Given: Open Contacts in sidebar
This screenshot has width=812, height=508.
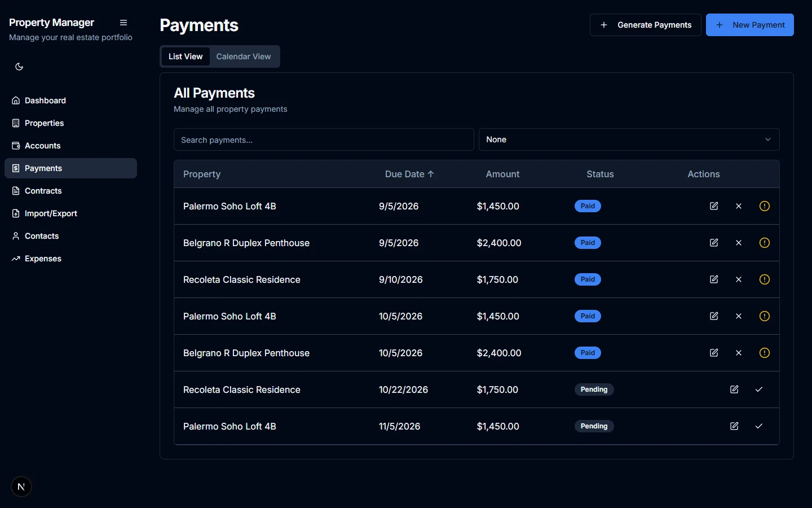Looking at the screenshot, I should click(x=70, y=236).
